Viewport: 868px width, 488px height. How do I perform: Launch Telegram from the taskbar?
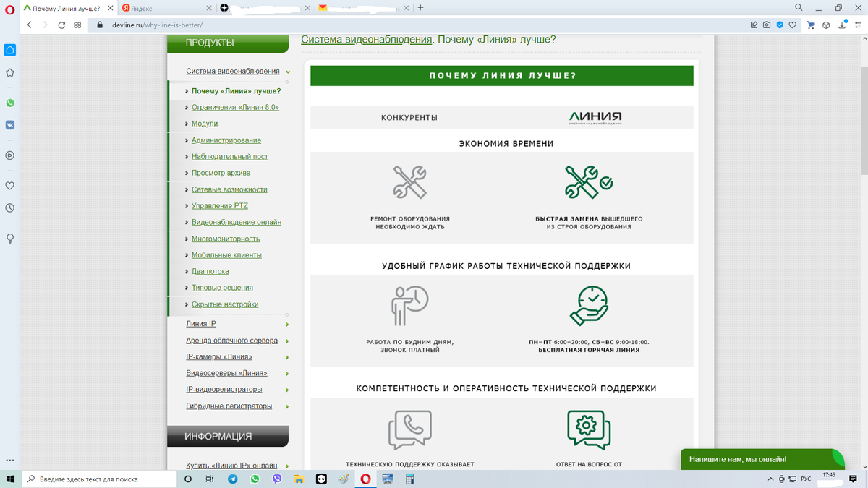[x=233, y=479]
